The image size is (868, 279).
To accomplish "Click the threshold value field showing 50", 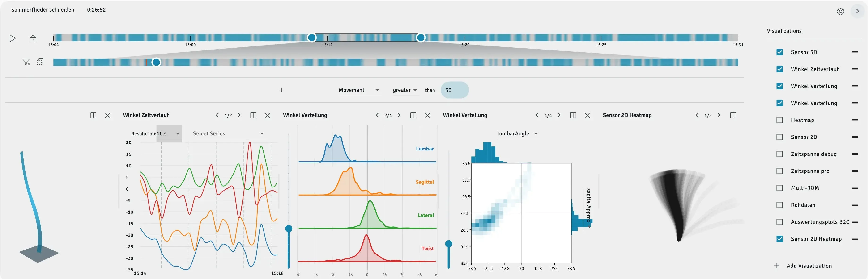I will [455, 90].
